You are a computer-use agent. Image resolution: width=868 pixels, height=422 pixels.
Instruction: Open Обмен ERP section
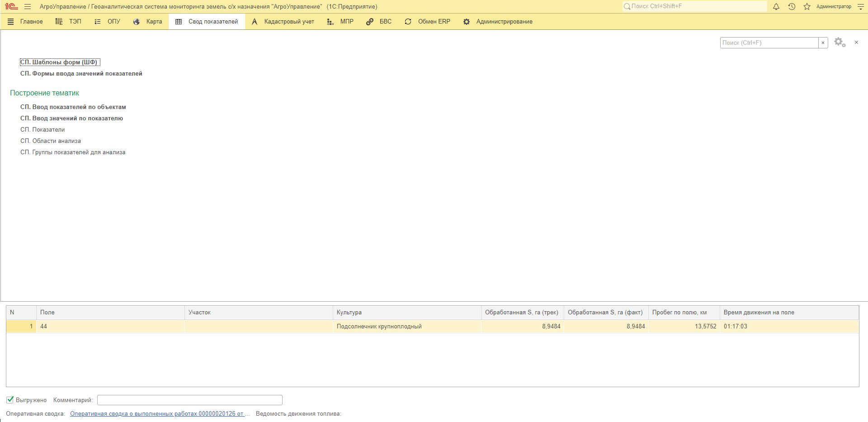pos(434,22)
